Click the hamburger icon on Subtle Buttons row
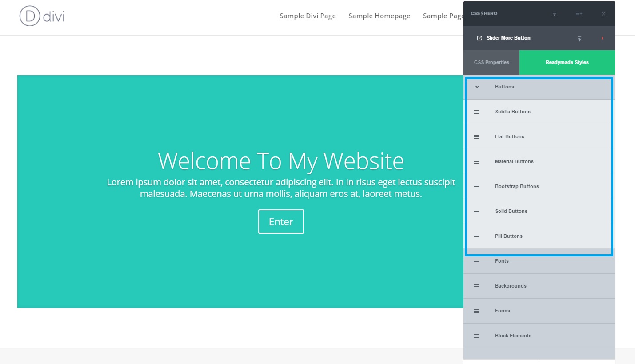Image resolution: width=635 pixels, height=364 pixels. point(476,112)
